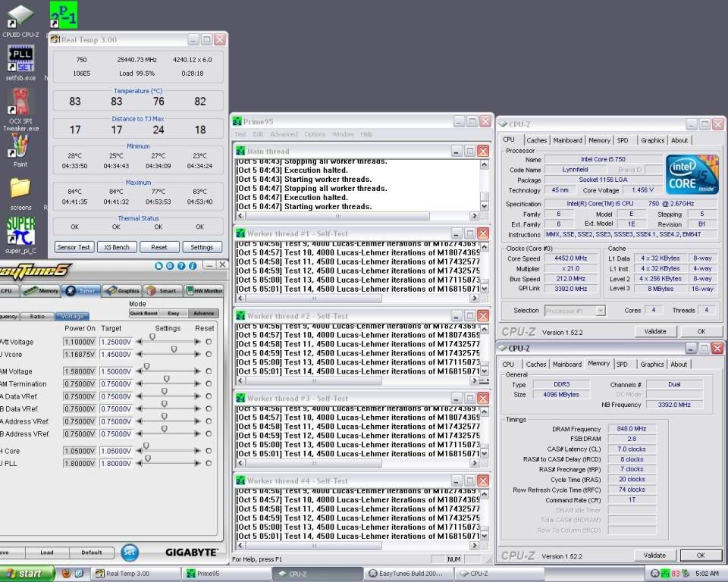The image size is (728, 582).
Task: Open Mainboard tab in CPU-Z showing Intel Core i5
Action: [567, 140]
